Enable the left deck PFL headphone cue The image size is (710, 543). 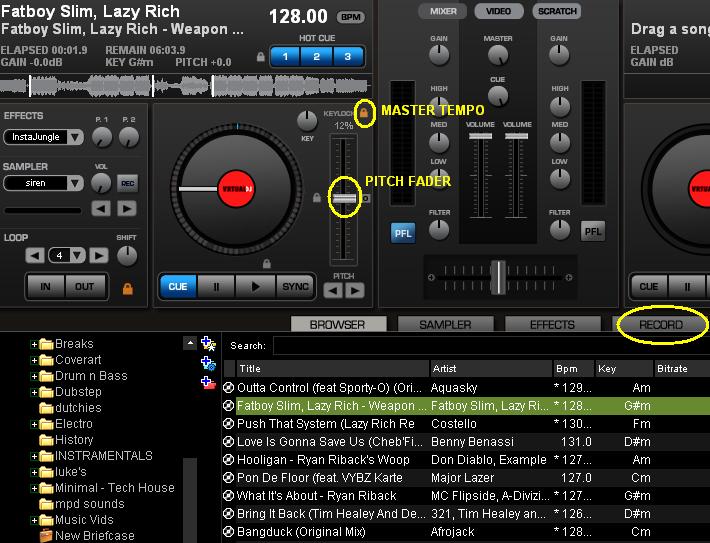(403, 233)
